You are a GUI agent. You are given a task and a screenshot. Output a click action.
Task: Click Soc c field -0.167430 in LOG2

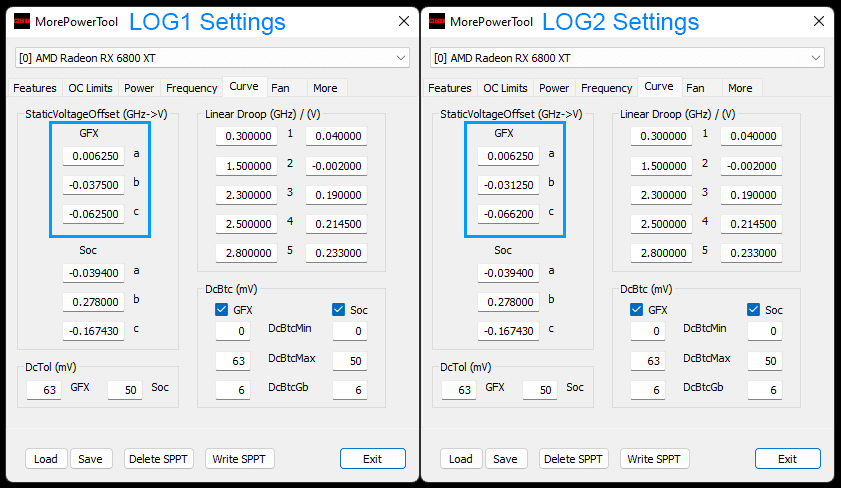[x=509, y=331]
